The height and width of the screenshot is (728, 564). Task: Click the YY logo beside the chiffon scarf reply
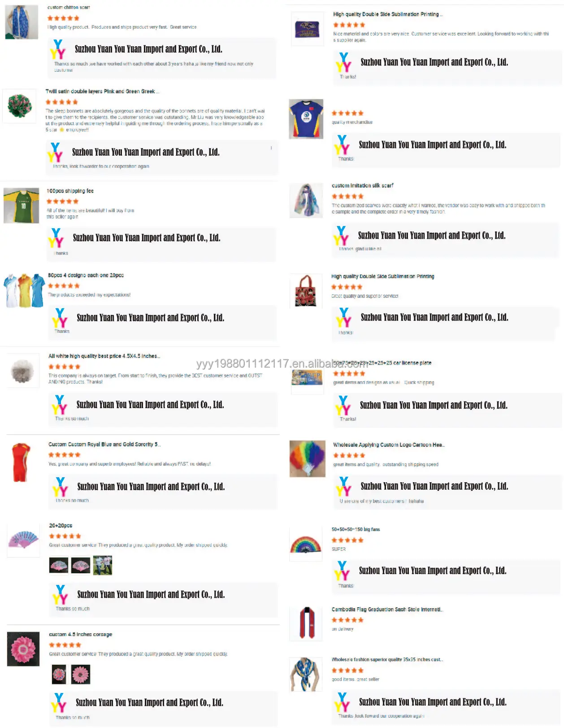tap(58, 50)
